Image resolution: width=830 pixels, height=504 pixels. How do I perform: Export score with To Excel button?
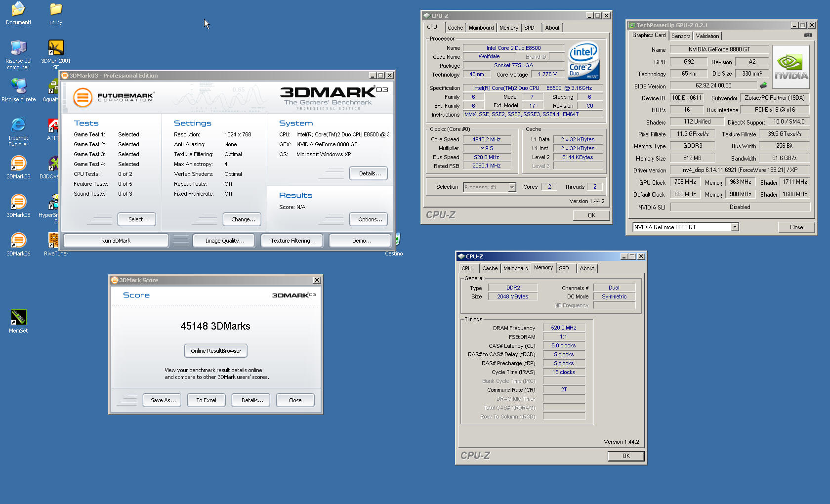coord(207,400)
